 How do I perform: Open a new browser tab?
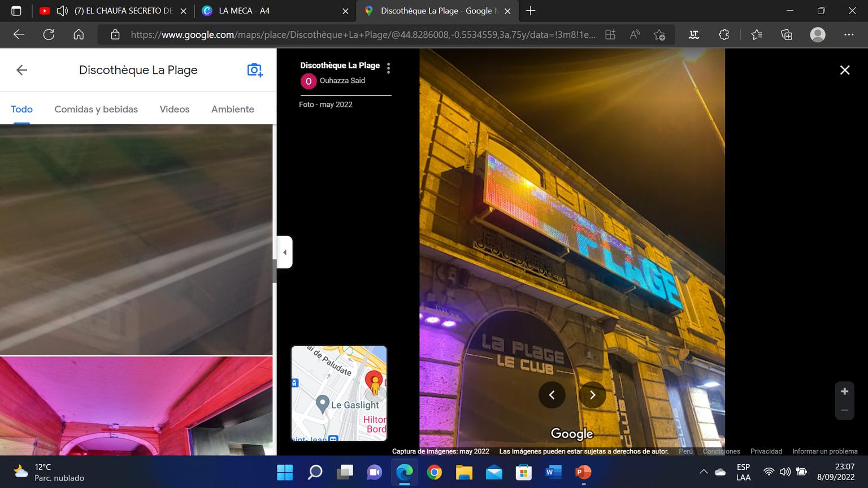pos(530,11)
